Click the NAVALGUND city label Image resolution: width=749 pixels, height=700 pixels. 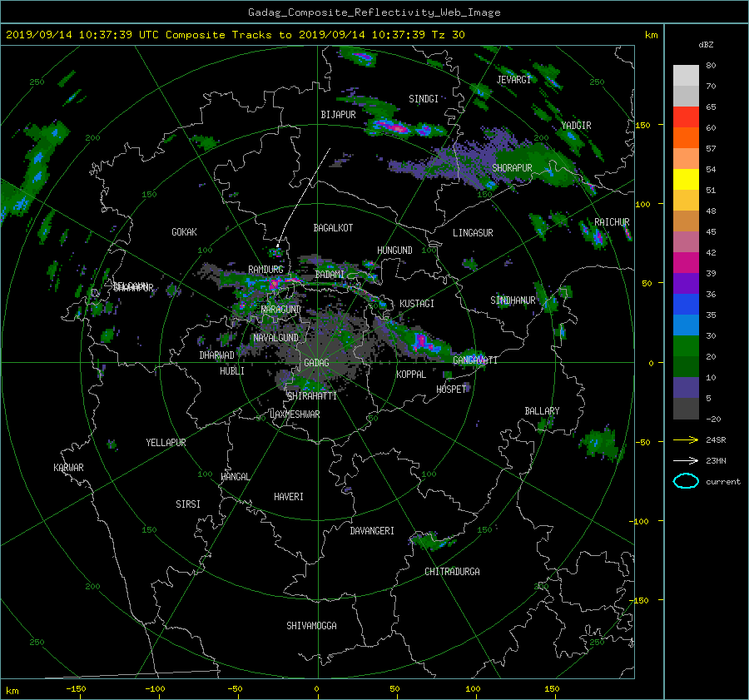tap(275, 338)
